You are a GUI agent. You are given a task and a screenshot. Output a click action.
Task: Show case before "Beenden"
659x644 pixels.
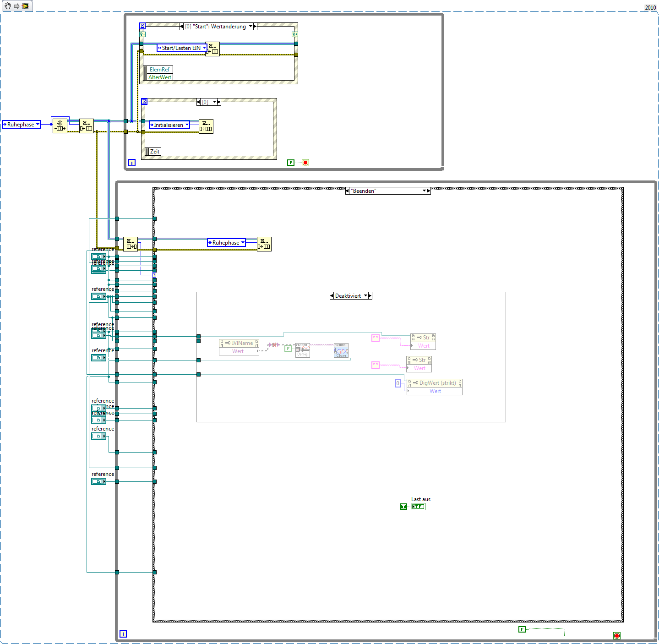[347, 191]
